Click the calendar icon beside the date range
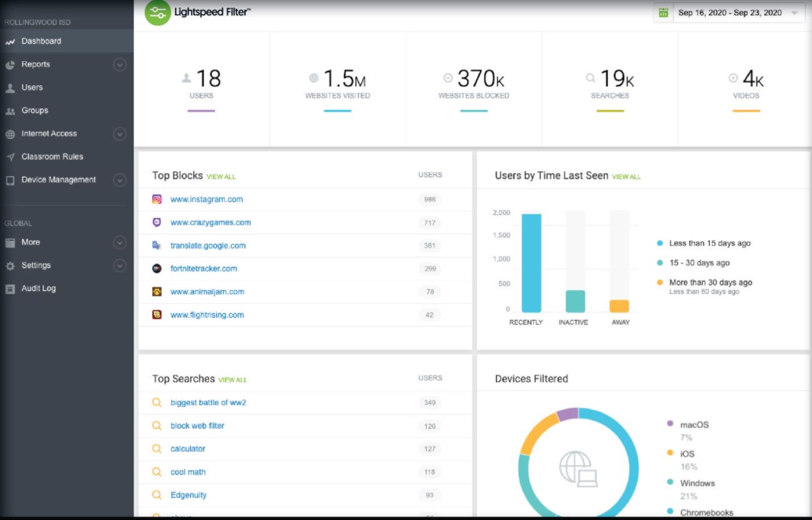 coord(665,12)
